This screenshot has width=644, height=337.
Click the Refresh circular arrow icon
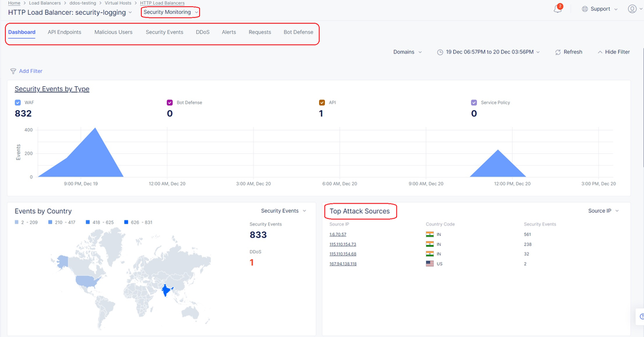point(558,52)
